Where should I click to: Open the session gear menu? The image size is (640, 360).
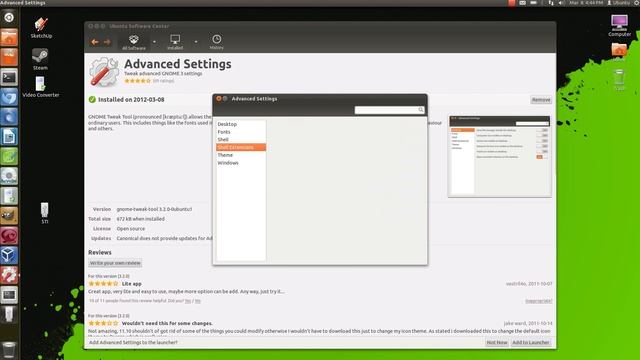point(637,3)
